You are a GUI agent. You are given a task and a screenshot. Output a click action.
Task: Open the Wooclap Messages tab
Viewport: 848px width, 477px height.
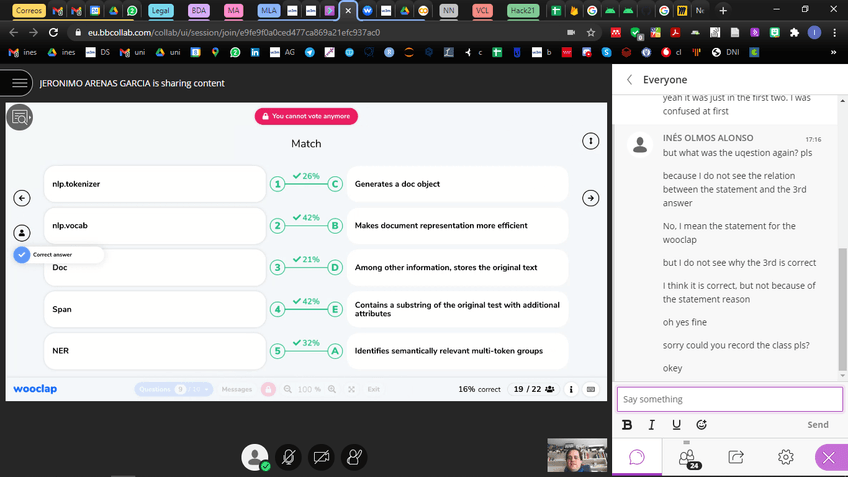[x=237, y=389]
